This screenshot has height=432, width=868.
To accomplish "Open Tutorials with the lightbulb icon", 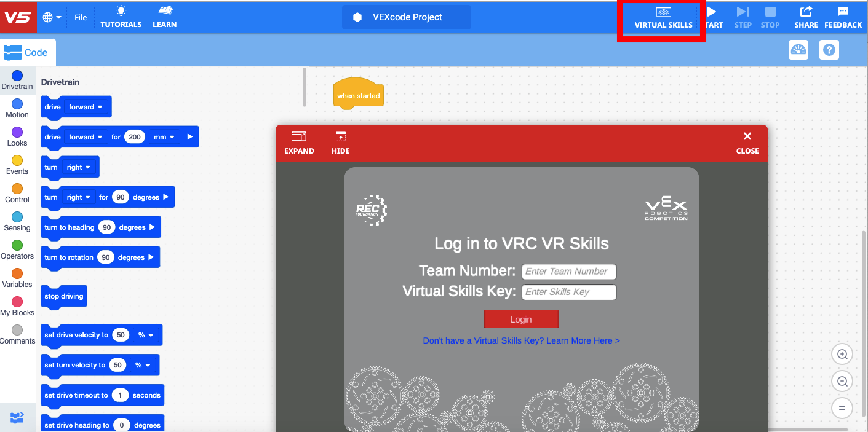I will pos(121,17).
